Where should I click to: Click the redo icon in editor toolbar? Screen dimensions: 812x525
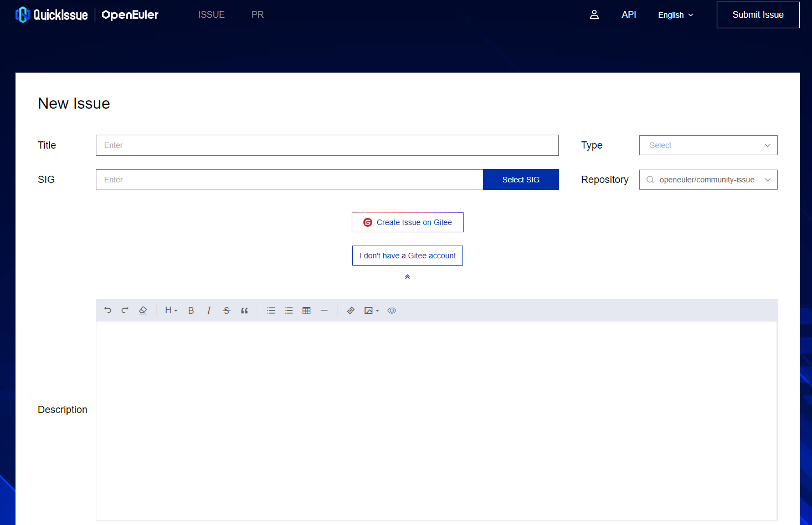point(125,310)
